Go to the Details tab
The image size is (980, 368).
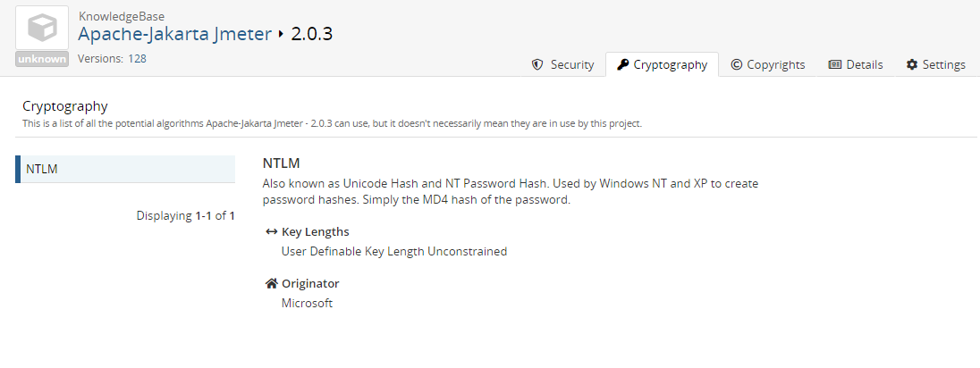point(856,64)
